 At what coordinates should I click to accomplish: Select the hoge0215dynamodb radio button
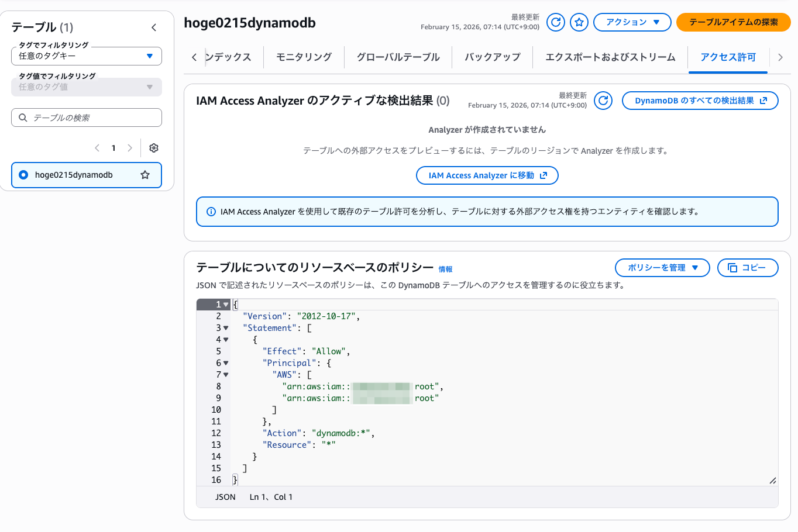pos(23,175)
